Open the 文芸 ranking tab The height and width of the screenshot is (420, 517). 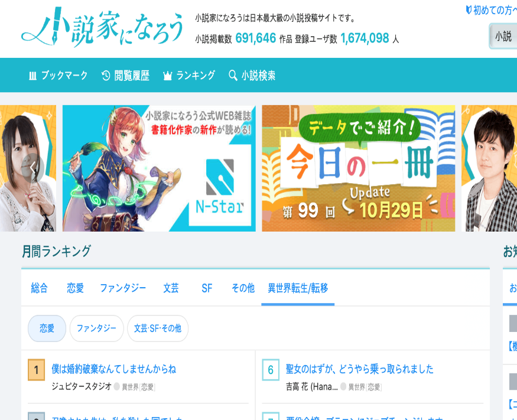171,288
